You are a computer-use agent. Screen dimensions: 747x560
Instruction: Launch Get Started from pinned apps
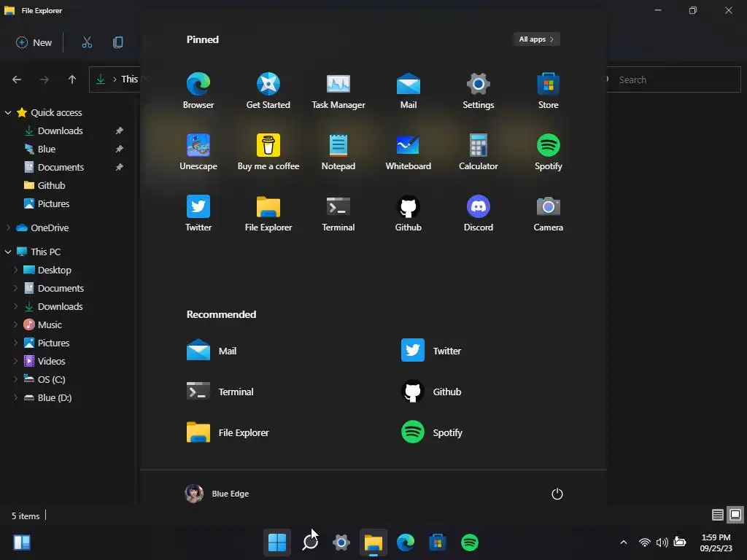point(268,91)
